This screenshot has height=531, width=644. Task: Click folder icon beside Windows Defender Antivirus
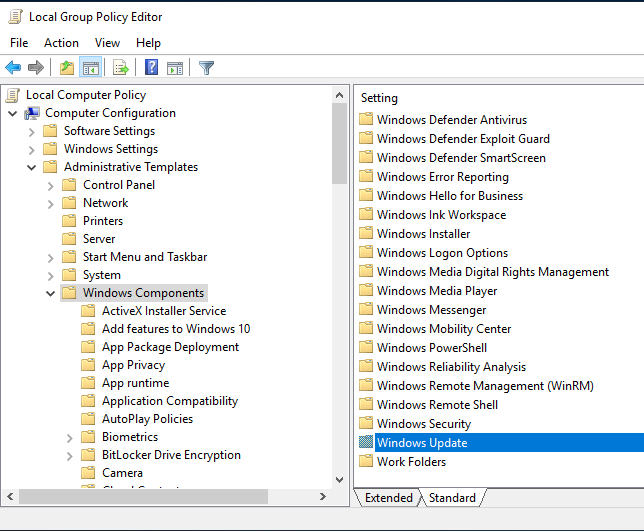point(366,119)
